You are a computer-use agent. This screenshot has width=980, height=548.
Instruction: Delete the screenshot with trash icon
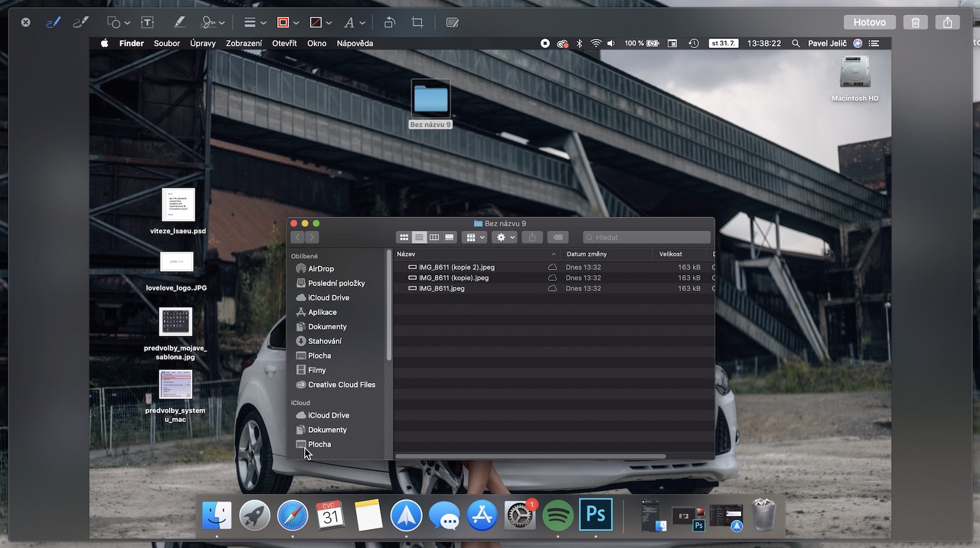tap(915, 22)
